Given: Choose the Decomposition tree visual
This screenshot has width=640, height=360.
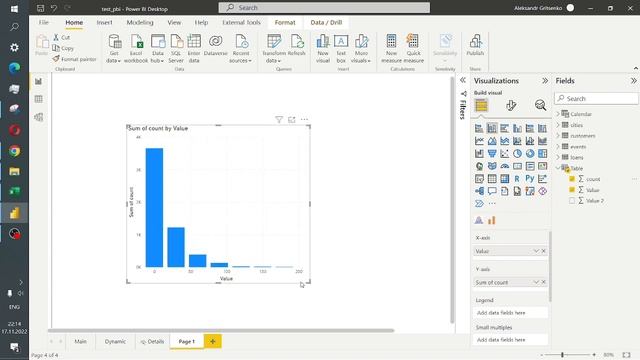Looking at the screenshot, I should pyautogui.click(x=479, y=191).
